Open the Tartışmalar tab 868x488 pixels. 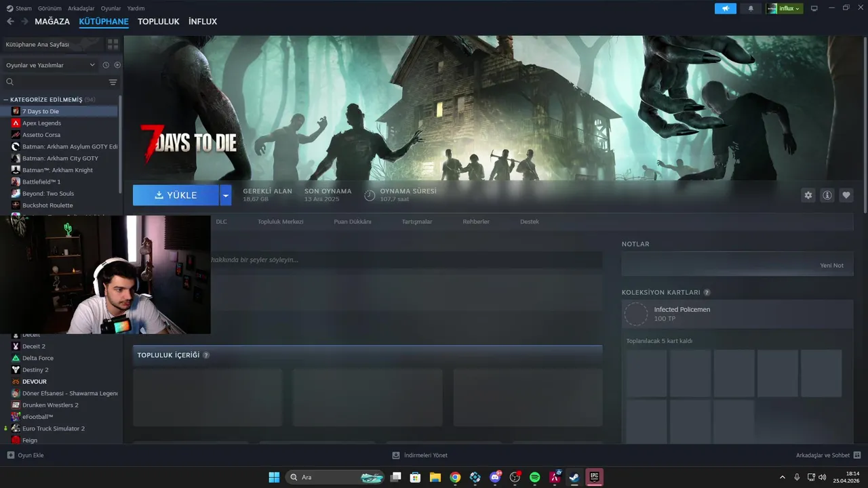(417, 222)
